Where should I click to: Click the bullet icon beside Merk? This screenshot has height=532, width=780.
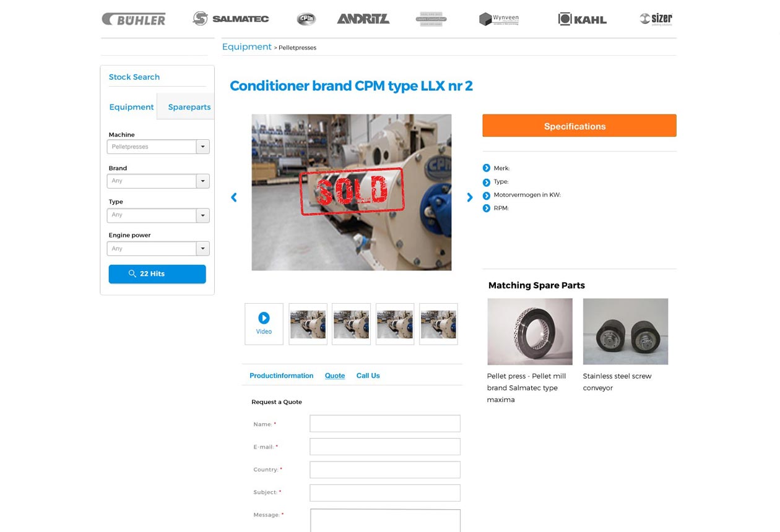[487, 168]
